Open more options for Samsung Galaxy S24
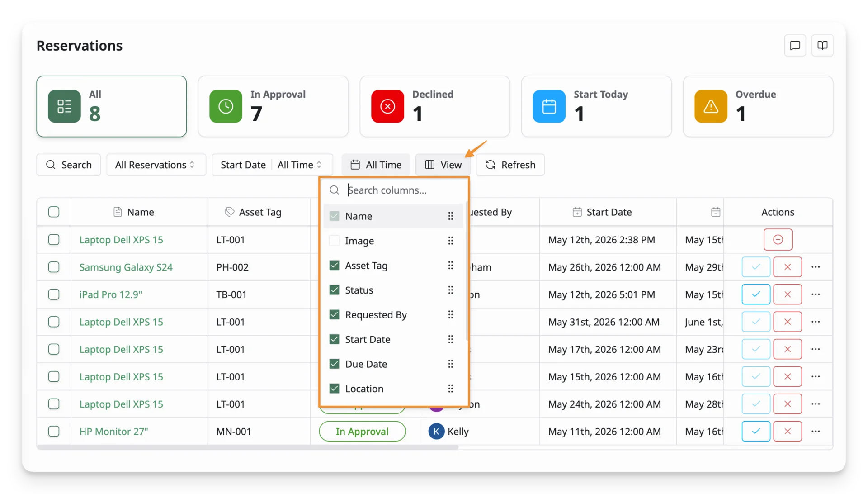 [816, 267]
